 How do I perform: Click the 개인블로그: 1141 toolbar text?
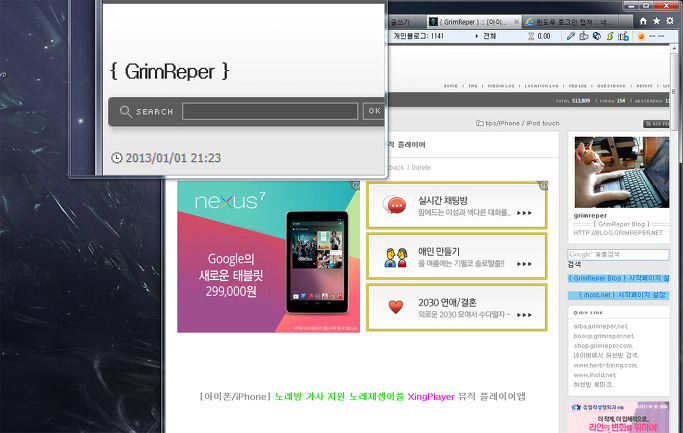pos(418,36)
